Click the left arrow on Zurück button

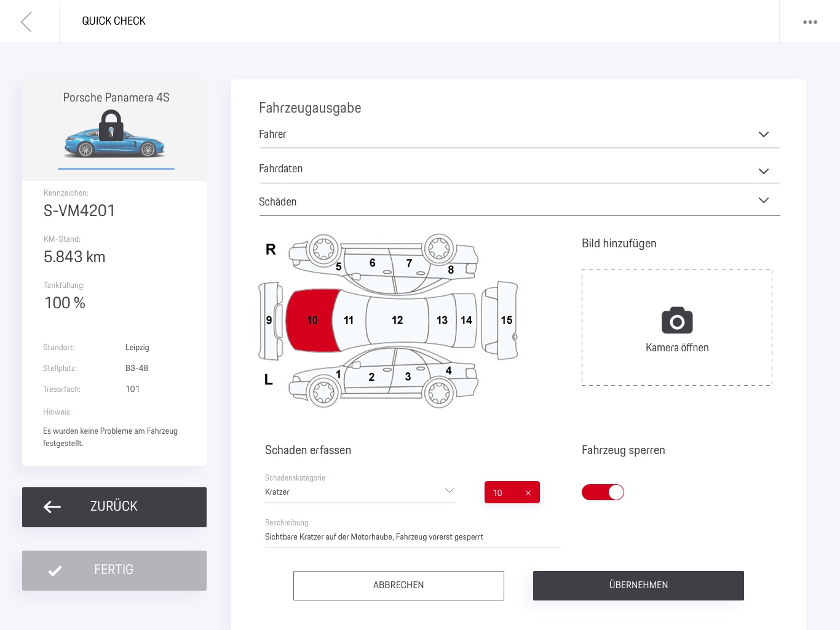click(x=52, y=507)
